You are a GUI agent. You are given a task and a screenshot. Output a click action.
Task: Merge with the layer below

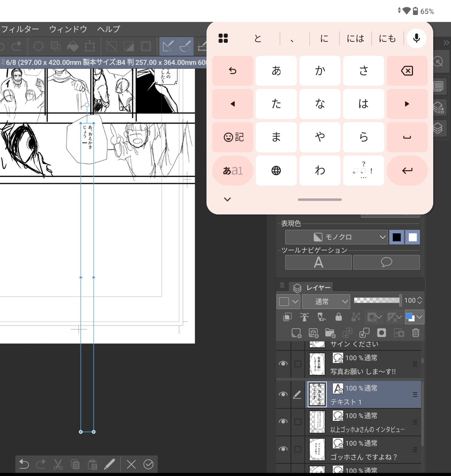tap(364, 333)
